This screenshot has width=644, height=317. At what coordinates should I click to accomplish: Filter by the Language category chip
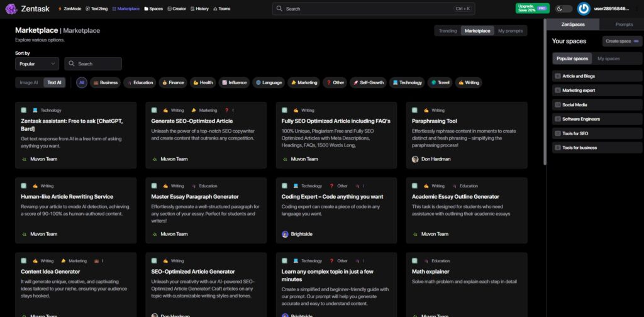(x=269, y=82)
